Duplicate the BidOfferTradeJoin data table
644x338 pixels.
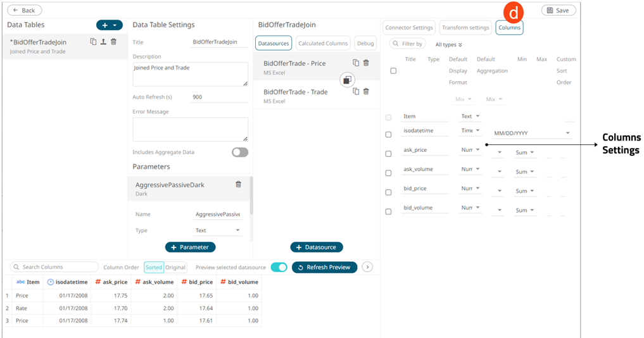93,42
